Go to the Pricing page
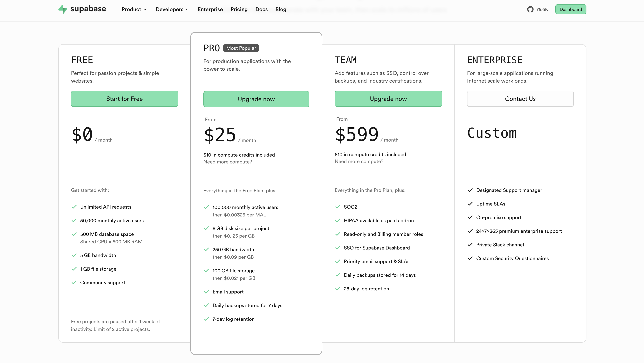This screenshot has width=644, height=363. [x=239, y=9]
